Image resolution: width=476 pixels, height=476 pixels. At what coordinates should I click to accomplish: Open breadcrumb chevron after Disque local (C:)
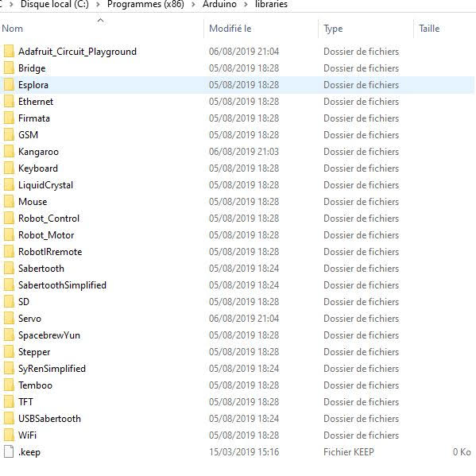[98, 5]
